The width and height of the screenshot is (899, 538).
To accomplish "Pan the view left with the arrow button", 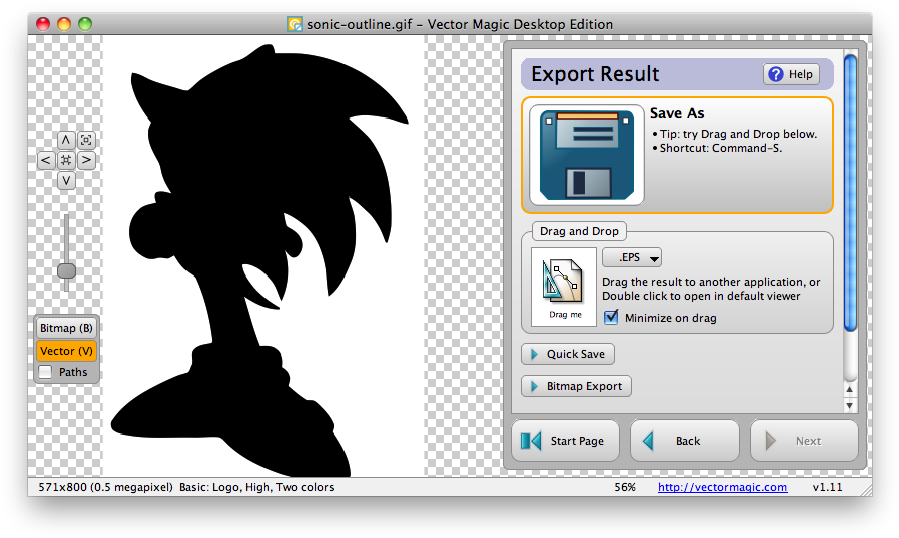I will tap(46, 160).
